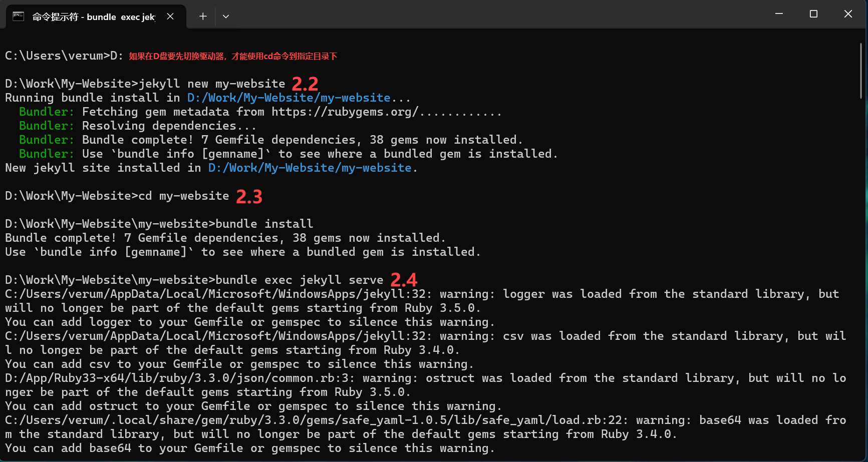The height and width of the screenshot is (462, 868).
Task: Close the bundle exec jekyll tab
Action: [x=170, y=17]
